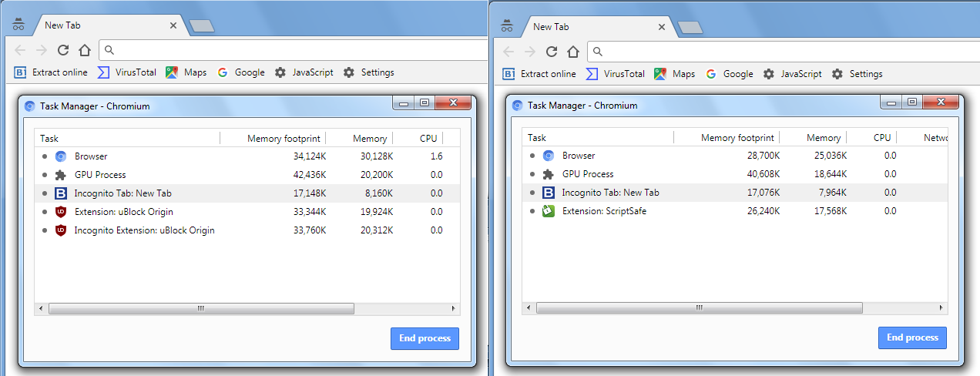Select the Extension: ScriptSafe row
The image size is (980, 376).
coord(734,211)
